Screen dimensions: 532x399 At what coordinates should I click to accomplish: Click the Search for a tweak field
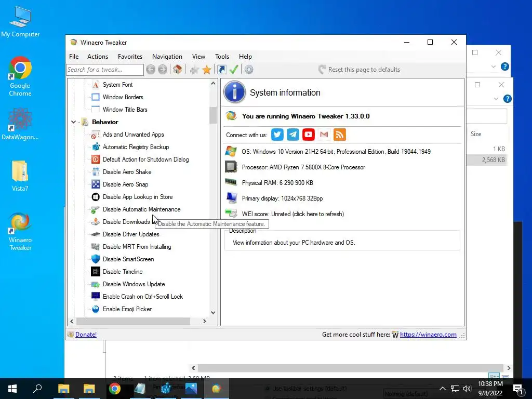tap(105, 70)
